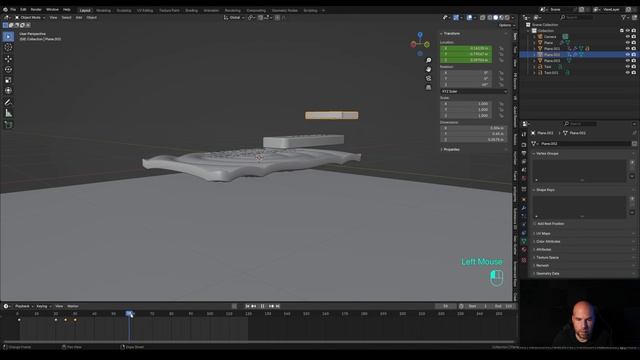Enable Add Rest Position checkbox

coord(535,224)
